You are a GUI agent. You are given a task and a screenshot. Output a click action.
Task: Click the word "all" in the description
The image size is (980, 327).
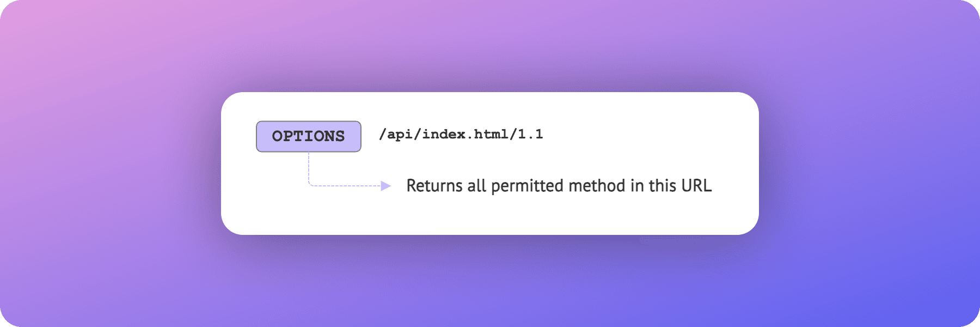[476, 186]
